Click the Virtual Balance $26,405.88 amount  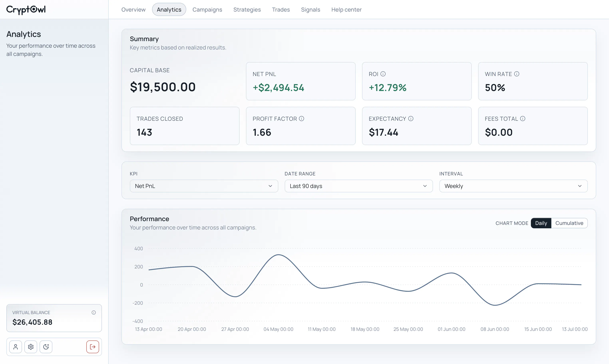pos(32,322)
